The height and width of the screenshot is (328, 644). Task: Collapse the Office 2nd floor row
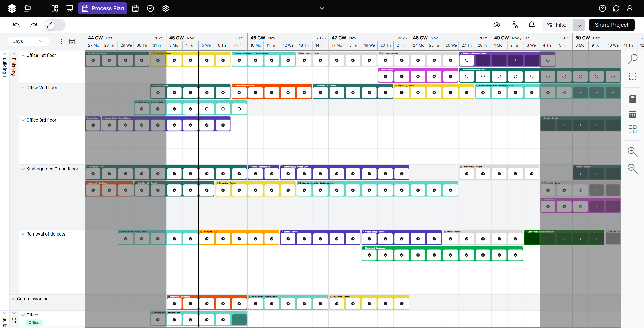23,88
